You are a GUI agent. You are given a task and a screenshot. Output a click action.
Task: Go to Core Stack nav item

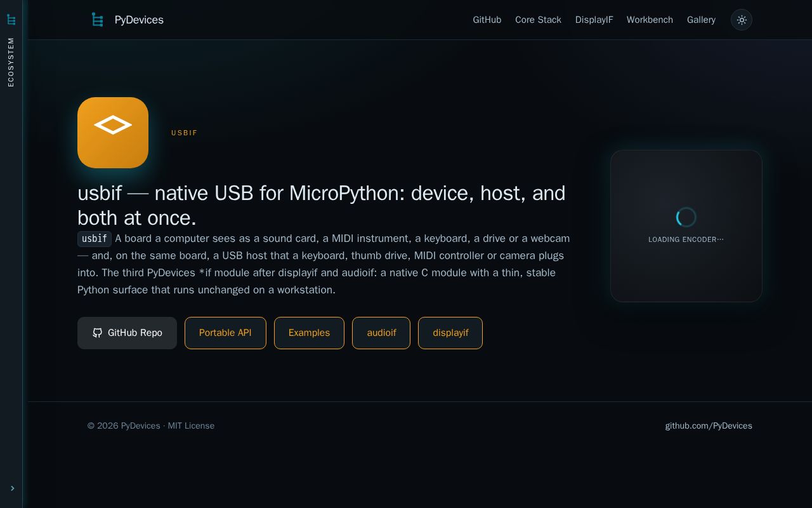coord(538,20)
